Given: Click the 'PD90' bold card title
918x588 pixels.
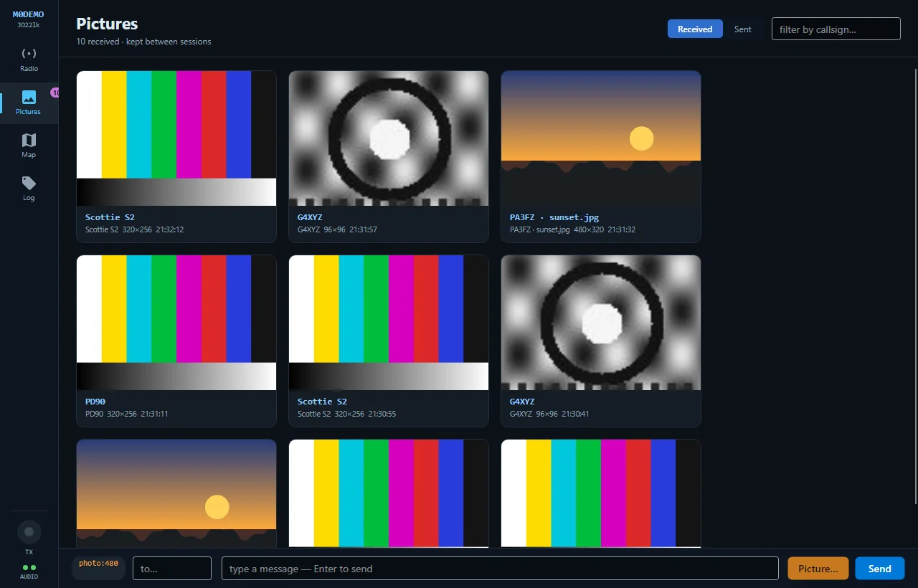Looking at the screenshot, I should pos(95,401).
